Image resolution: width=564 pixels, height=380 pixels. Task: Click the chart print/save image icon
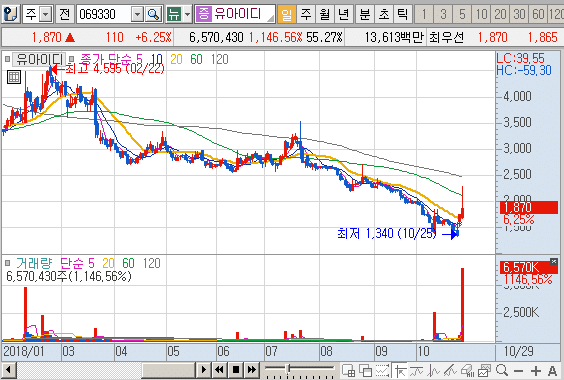coord(484,370)
